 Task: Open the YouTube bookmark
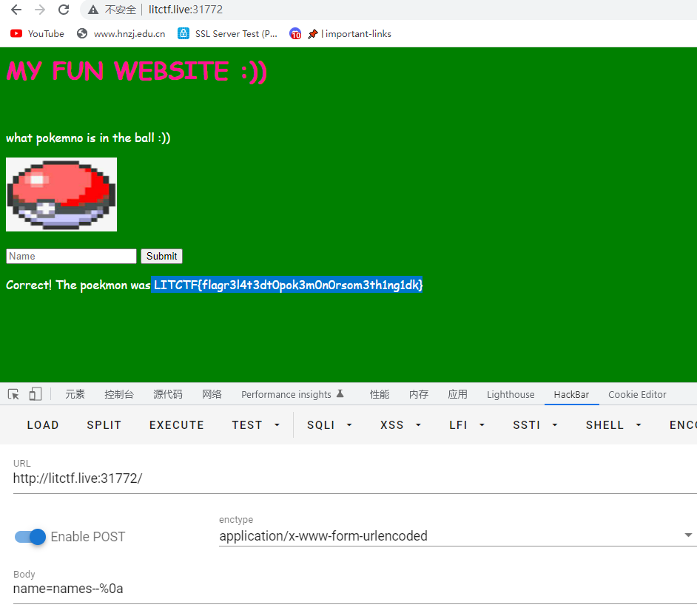[x=37, y=34]
